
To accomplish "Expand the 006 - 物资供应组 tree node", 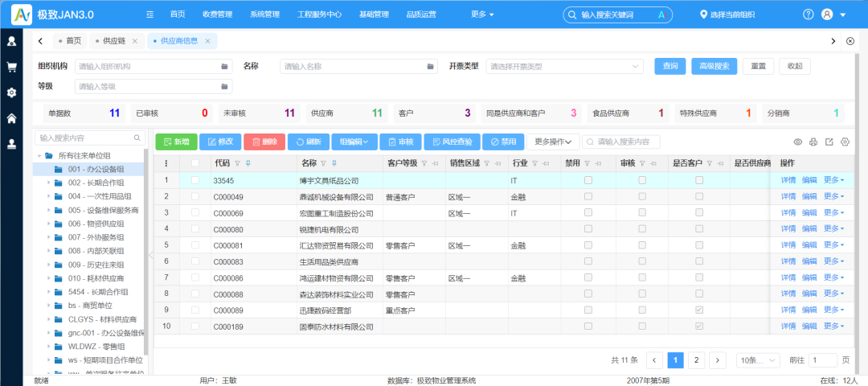I will tap(49, 224).
